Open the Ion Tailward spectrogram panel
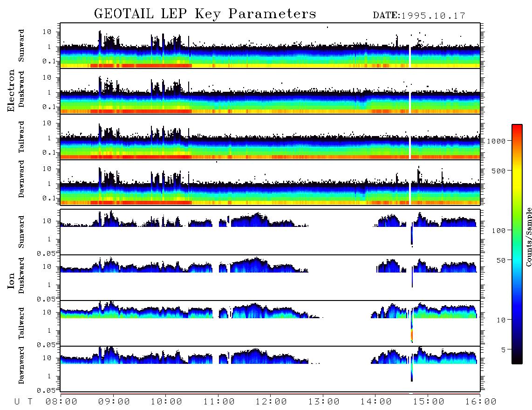The height and width of the screenshot is (410, 532). [x=270, y=323]
